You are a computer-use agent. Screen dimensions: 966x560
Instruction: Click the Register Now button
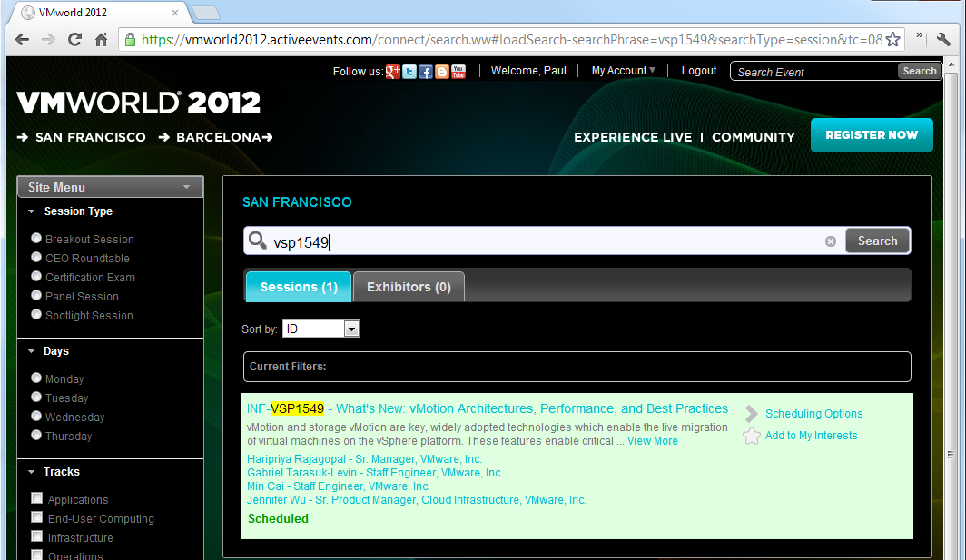pos(872,135)
